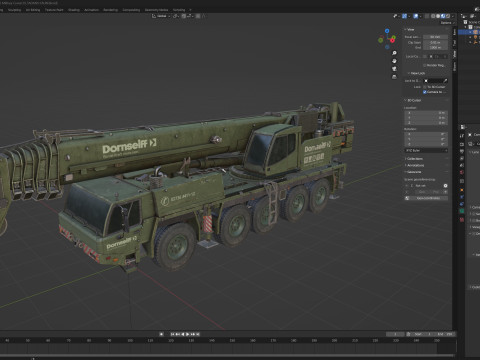Switch to the UV Editing workspace tab
Viewport: 480px width, 360px height.
[33, 10]
